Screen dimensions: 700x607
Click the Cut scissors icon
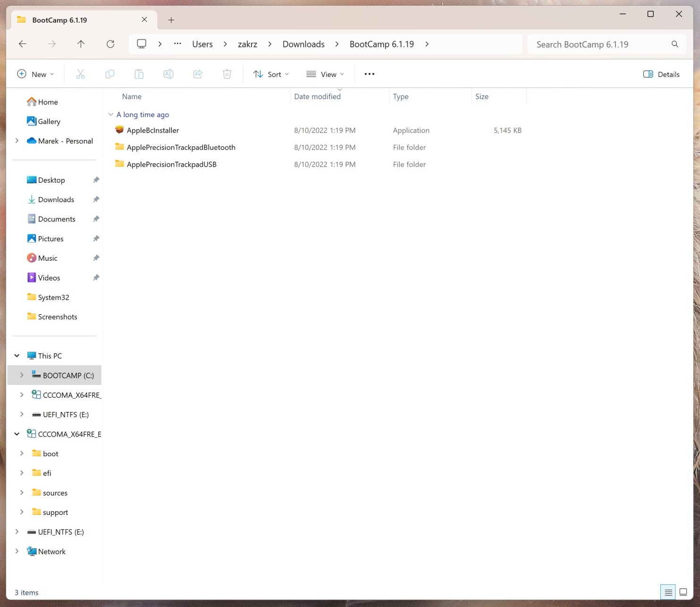[x=80, y=74]
